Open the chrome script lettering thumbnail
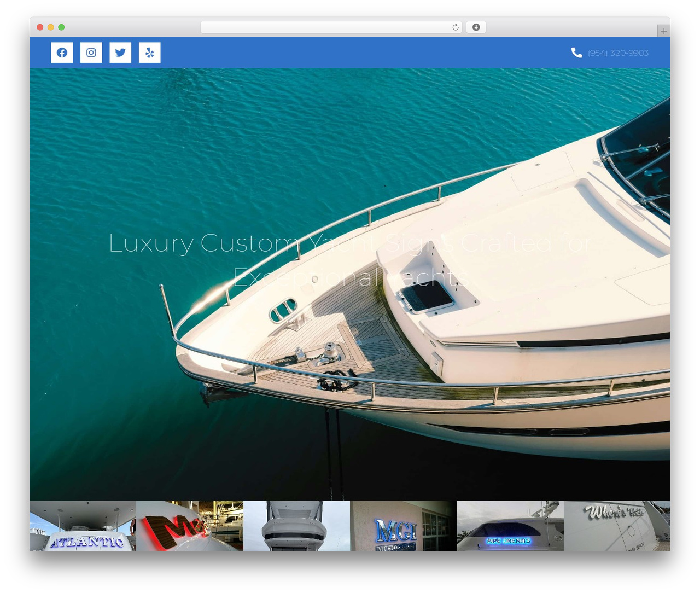The width and height of the screenshot is (700, 593). 617,526
